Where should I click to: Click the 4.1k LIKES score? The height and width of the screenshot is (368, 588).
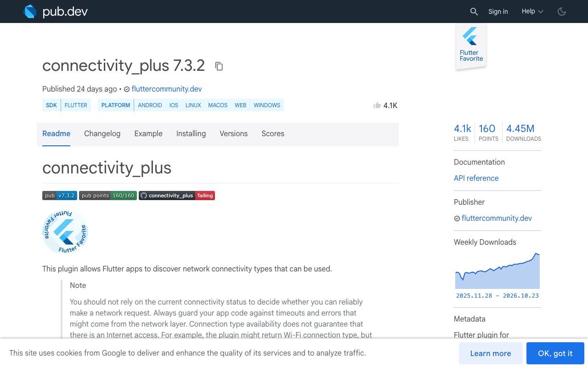[463, 132]
